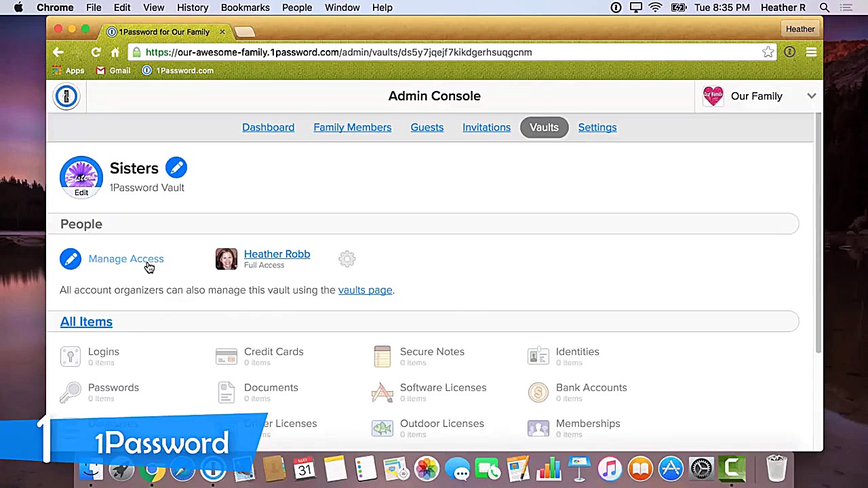Open the Heather Robb member link
This screenshot has width=868, height=488.
click(277, 254)
